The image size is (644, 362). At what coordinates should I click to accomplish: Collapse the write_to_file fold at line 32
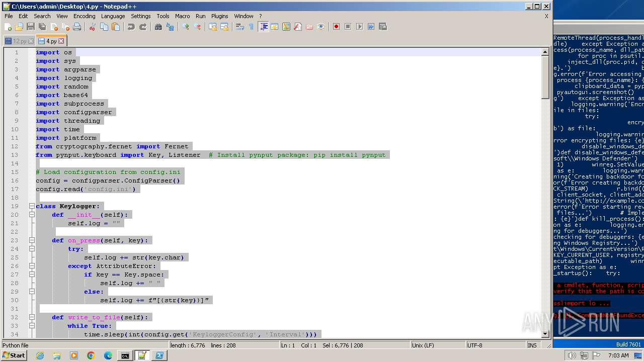[x=31, y=317]
